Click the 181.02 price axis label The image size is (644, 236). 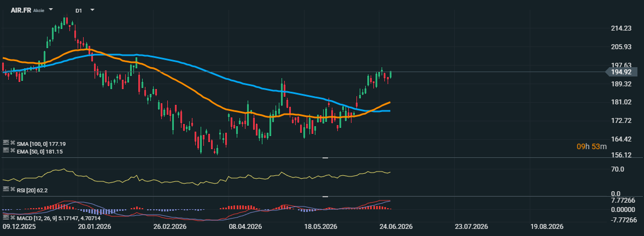[621, 102]
